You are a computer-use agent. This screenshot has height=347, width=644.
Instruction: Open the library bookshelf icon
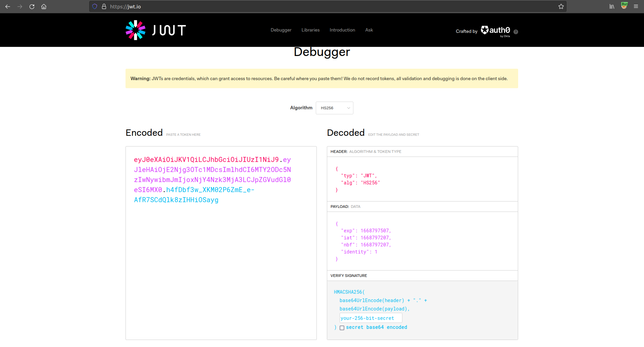pyautogui.click(x=612, y=7)
